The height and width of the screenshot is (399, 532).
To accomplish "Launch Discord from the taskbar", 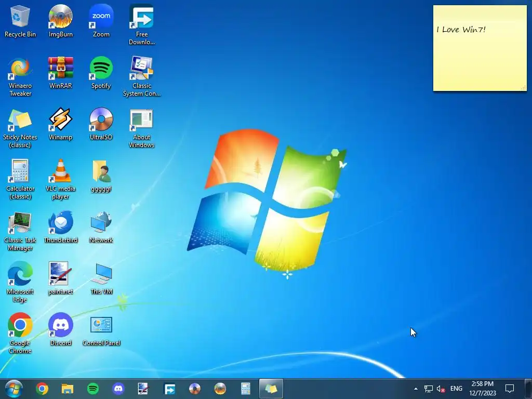I will click(x=118, y=389).
